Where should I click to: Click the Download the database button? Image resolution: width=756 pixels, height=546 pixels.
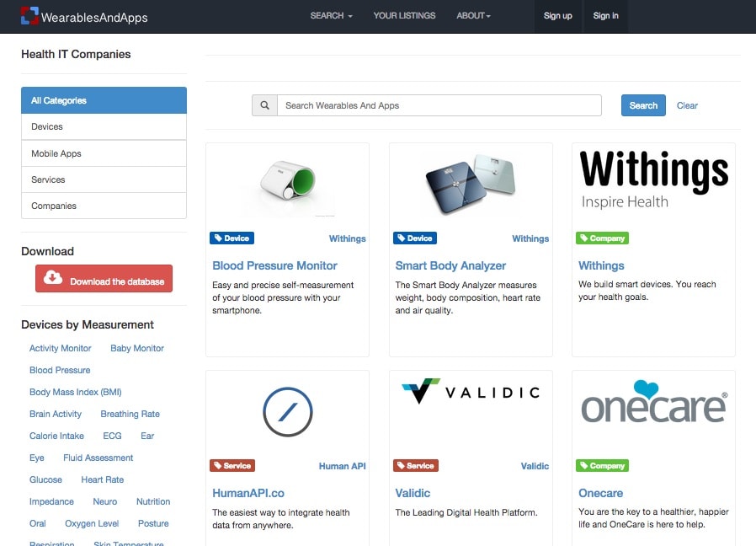coord(104,279)
